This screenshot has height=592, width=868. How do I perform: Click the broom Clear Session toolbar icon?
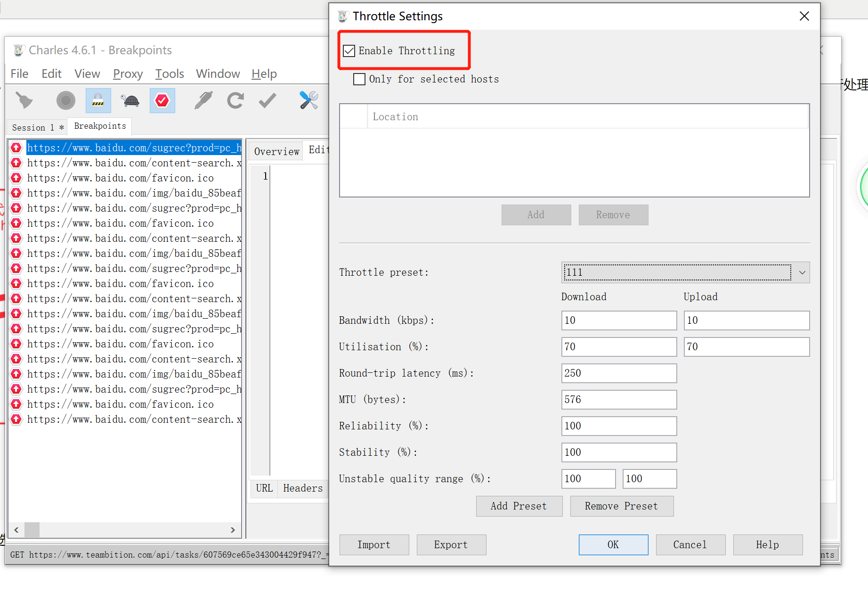(x=24, y=100)
